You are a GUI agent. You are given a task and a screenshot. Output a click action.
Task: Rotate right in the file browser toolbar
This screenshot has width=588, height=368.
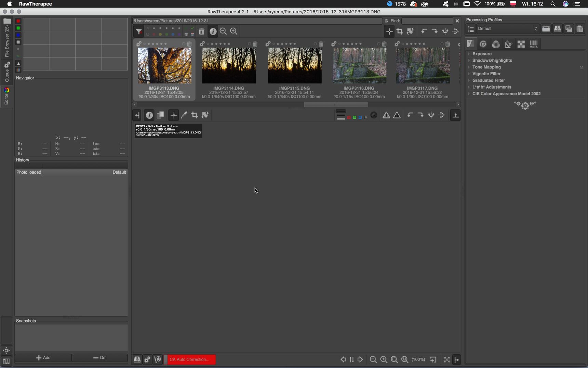tap(435, 31)
